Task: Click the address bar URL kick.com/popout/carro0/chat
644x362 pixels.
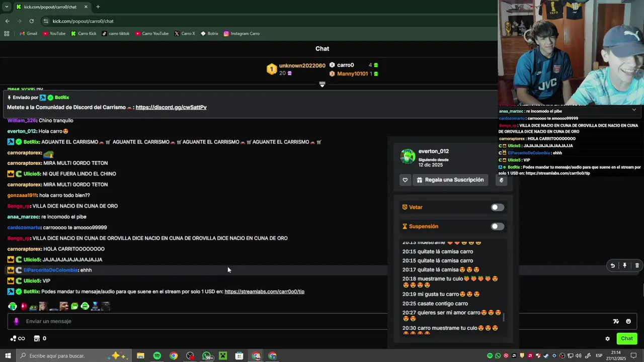Action: pyautogui.click(x=83, y=21)
